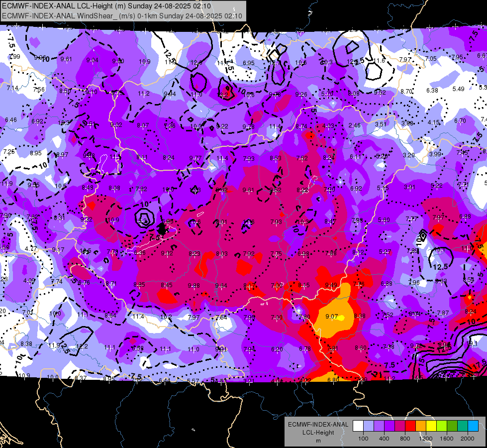487x448 pixels.
Task: Pick the medium purple legend swatch
Action: point(379,426)
